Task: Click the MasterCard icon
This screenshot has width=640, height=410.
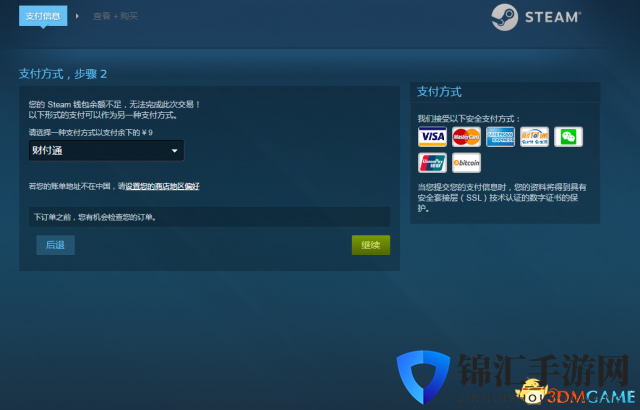Action: pyautogui.click(x=466, y=137)
